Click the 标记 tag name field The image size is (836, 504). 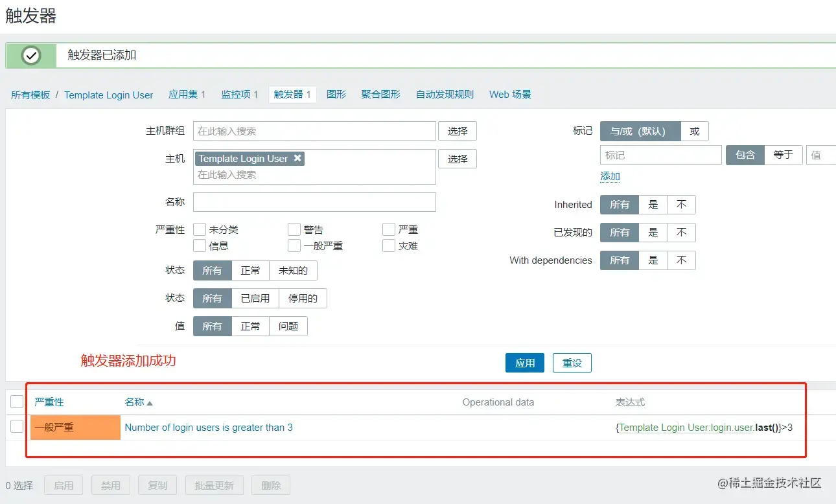(661, 155)
